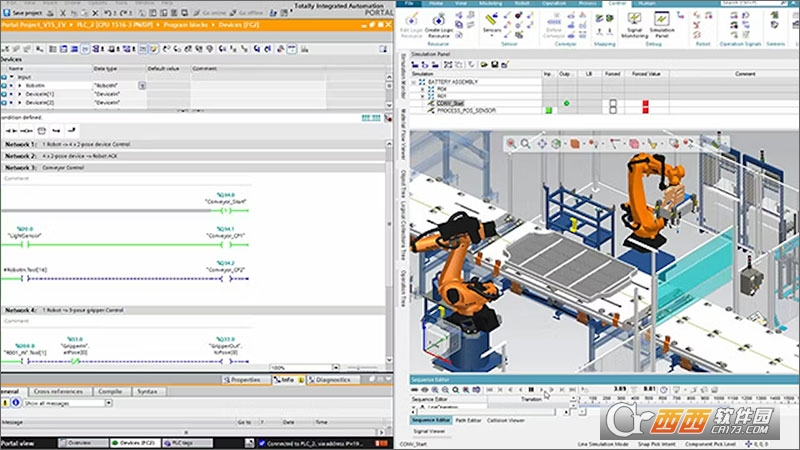
Task: Toggle eye visibility icon in Sequence Editor toolbar
Action: pyautogui.click(x=424, y=390)
